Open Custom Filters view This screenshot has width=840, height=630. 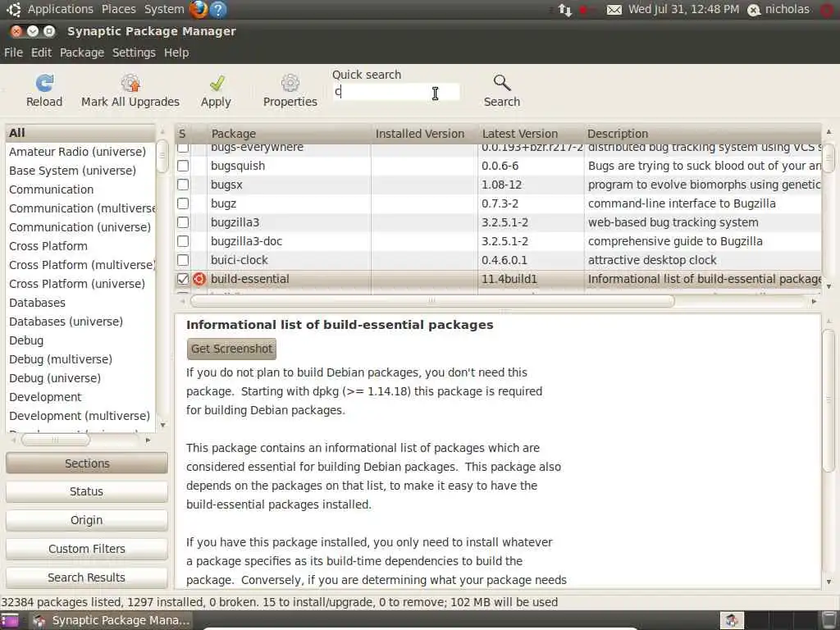pyautogui.click(x=87, y=549)
